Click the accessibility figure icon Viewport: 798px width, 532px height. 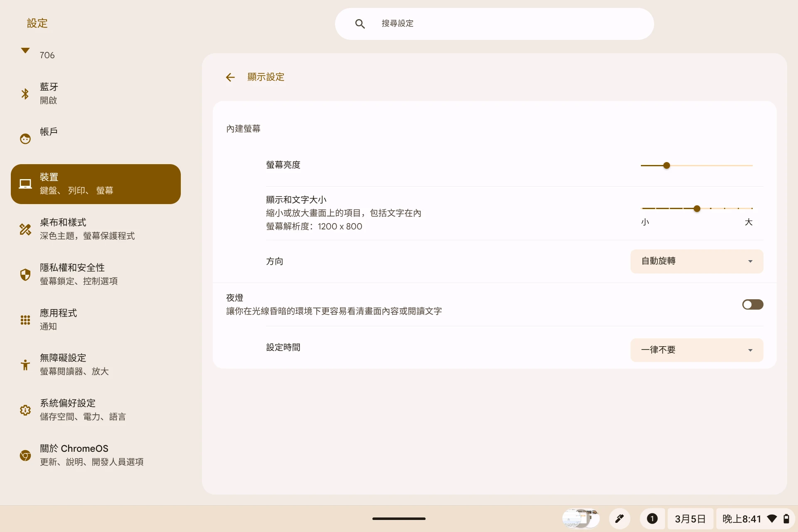[x=25, y=365]
